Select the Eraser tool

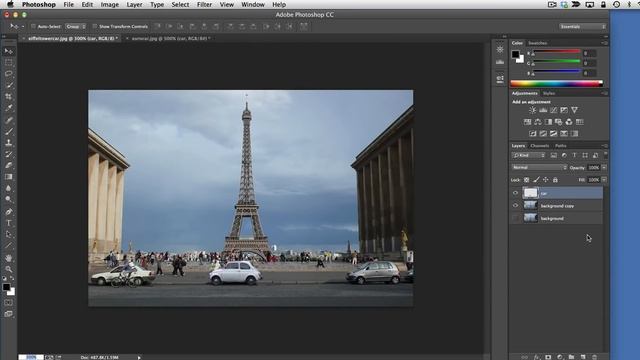click(9, 165)
